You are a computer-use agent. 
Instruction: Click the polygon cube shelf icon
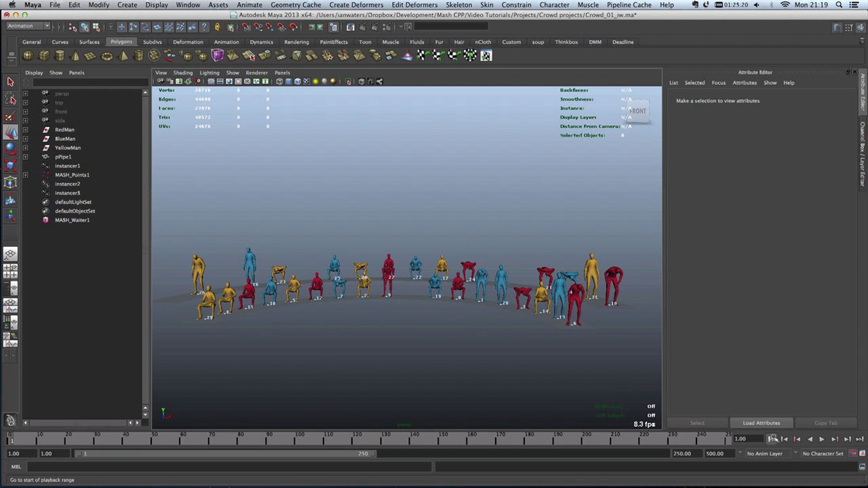[44, 56]
